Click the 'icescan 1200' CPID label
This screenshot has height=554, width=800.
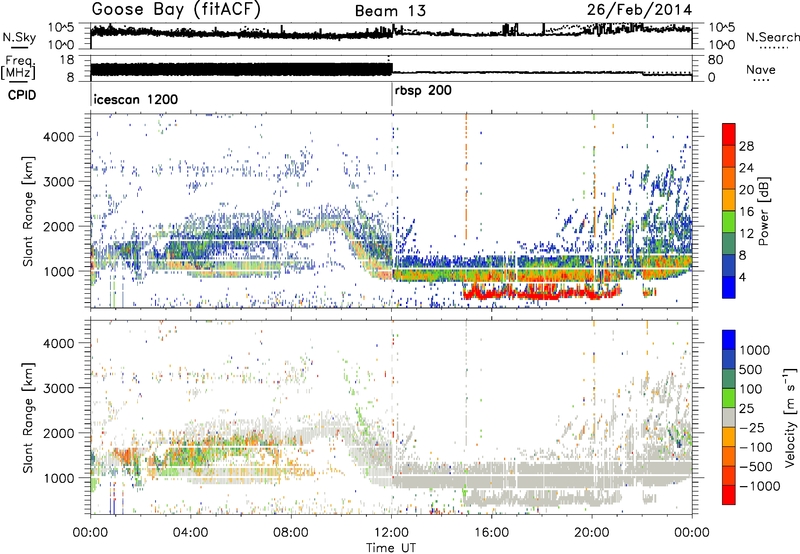(136, 99)
